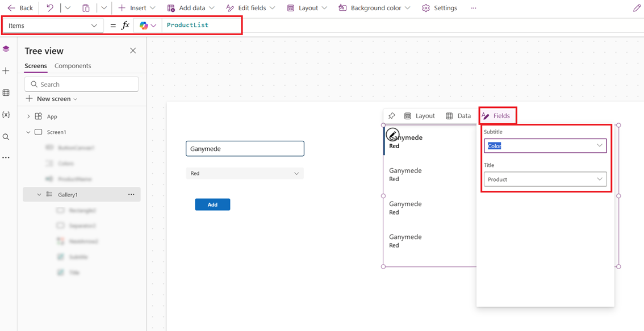Open the Variables {x} sidebar icon
Viewport: 644px width, 331px height.
pos(6,115)
